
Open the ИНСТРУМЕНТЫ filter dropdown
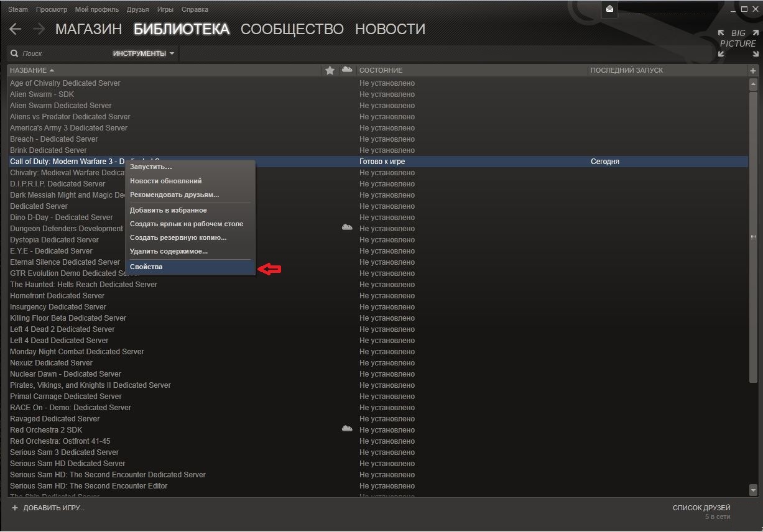coord(144,53)
